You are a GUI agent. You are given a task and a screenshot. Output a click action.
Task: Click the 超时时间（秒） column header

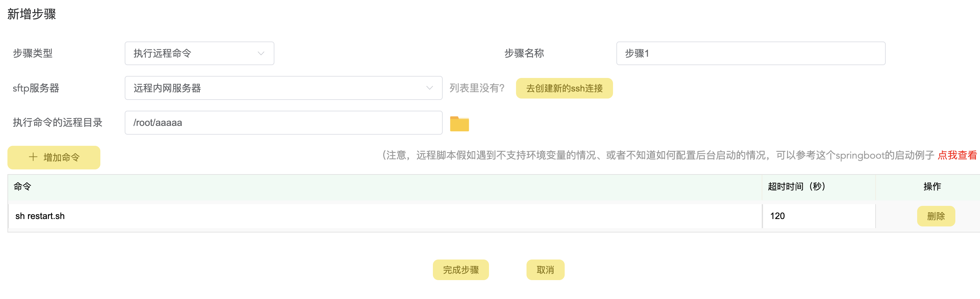click(796, 187)
